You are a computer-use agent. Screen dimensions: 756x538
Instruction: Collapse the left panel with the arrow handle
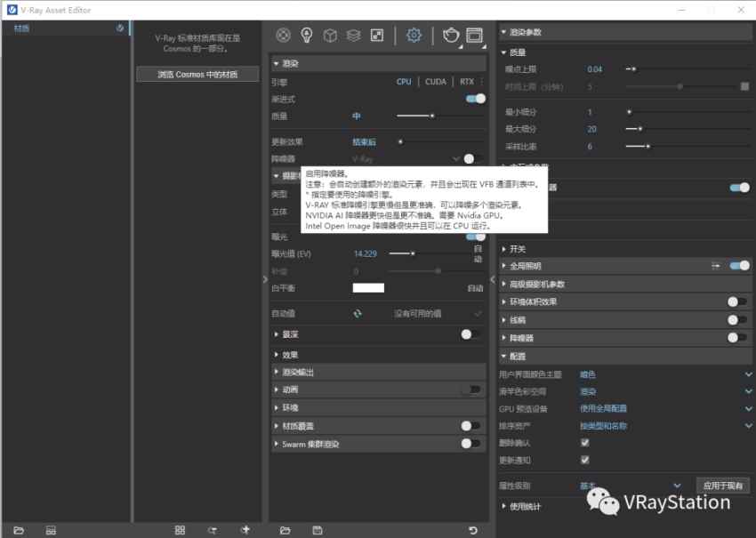pos(265,279)
